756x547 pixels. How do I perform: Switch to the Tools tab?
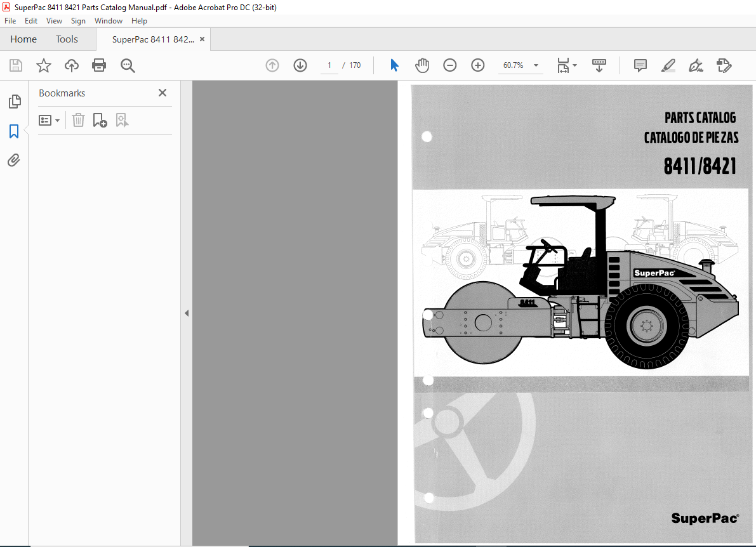pos(67,39)
